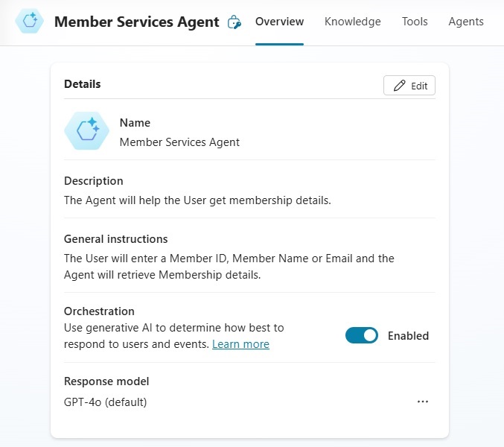Viewport: 504px width, 447px height.
Task: Click the General instructions text block
Action: coord(229,267)
